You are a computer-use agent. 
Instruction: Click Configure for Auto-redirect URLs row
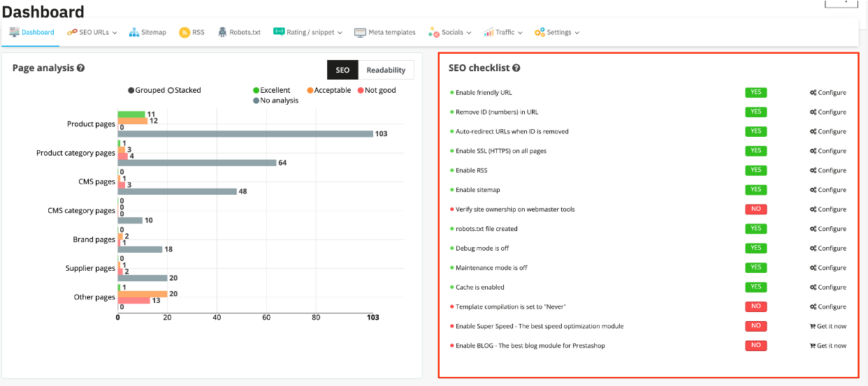828,131
